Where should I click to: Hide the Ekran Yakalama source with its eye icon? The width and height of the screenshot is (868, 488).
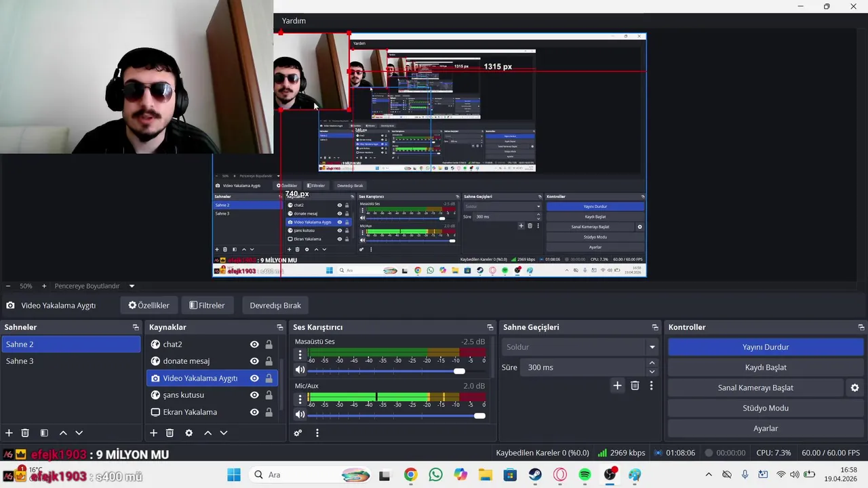pyautogui.click(x=254, y=412)
